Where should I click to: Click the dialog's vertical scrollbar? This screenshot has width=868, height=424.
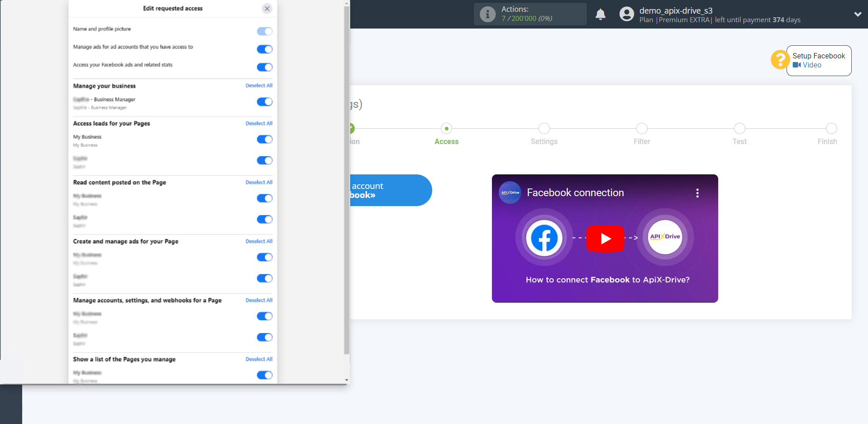click(x=347, y=180)
